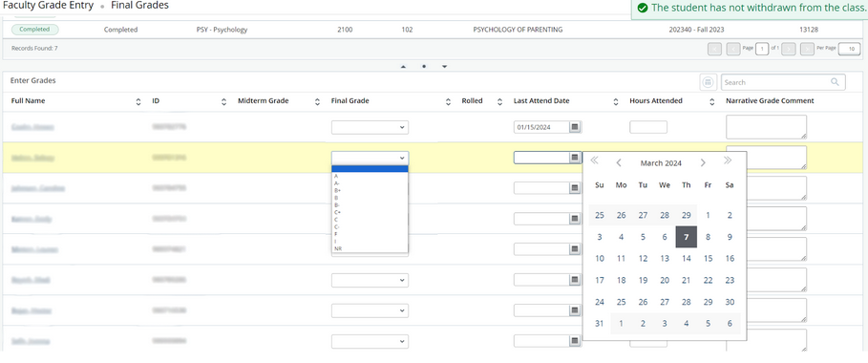This screenshot has height=363, width=868.
Task: Close the open Final Grade dropdown in yellow row
Action: click(x=370, y=158)
